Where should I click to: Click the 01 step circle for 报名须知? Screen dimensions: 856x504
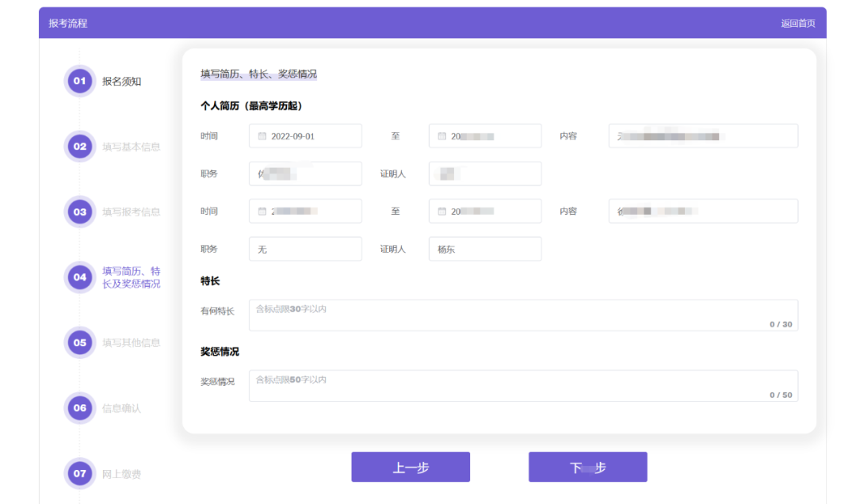80,81
